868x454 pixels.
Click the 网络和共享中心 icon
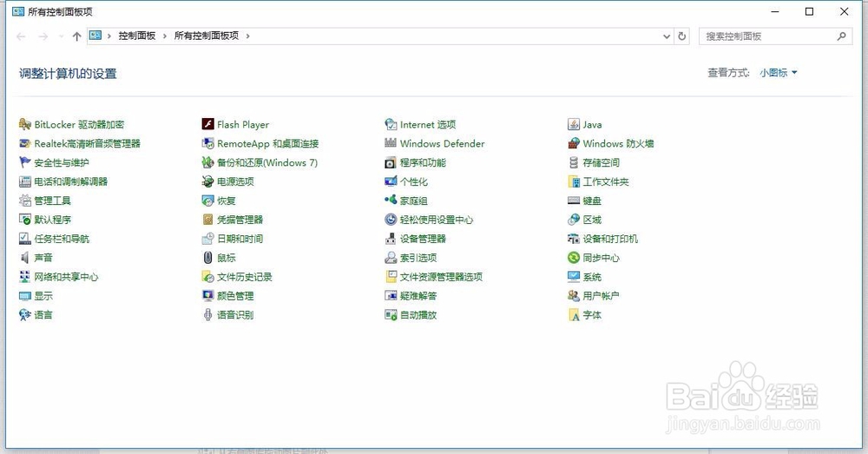(x=24, y=276)
